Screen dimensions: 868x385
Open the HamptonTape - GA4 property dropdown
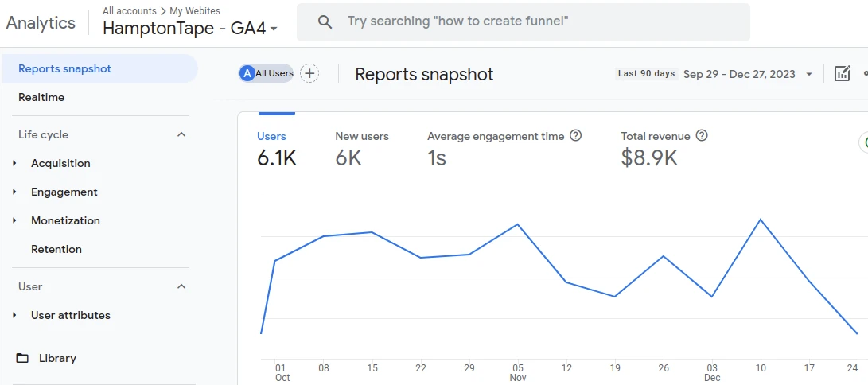tap(190, 28)
